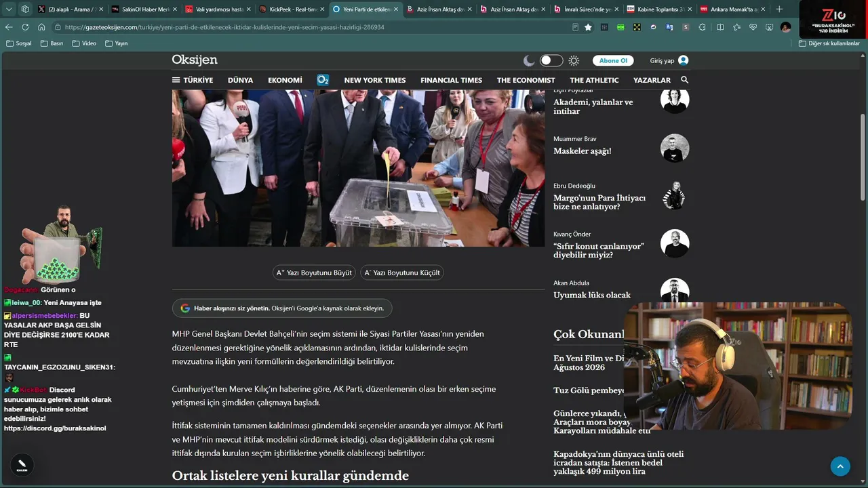Open the Yayın bookmarks folder
This screenshot has width=868, height=488.
coord(117,43)
